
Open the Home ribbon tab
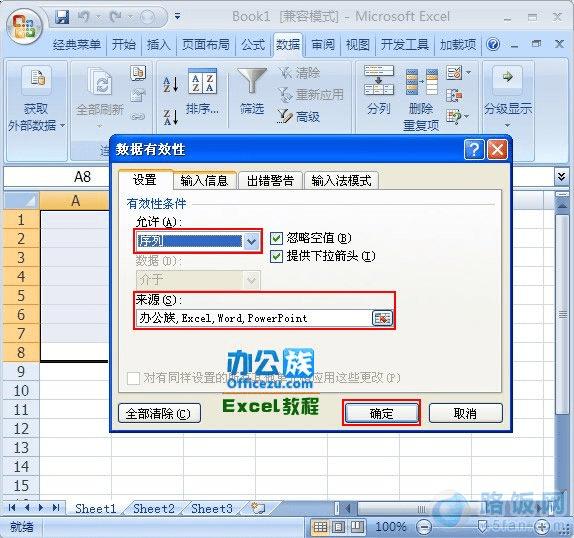pos(124,45)
